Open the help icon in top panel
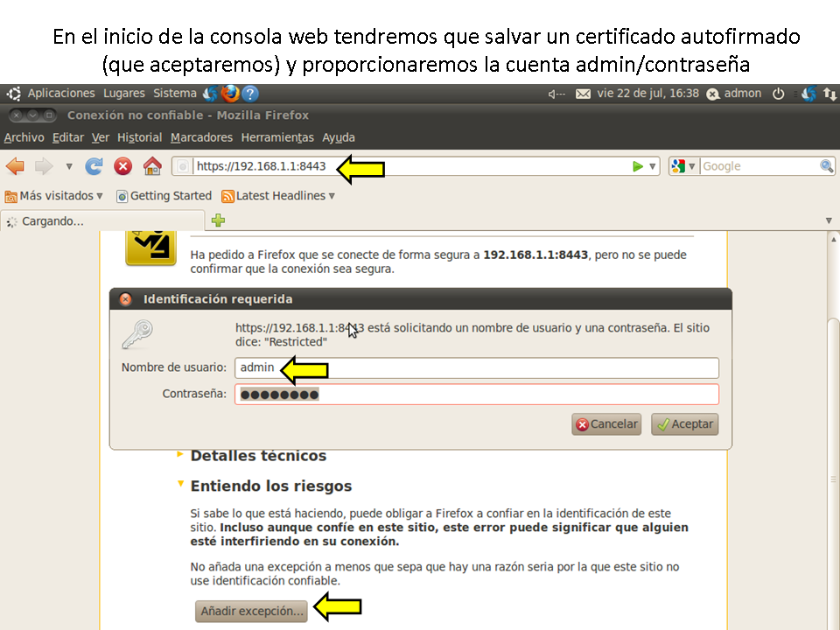840x630 pixels. coord(250,94)
